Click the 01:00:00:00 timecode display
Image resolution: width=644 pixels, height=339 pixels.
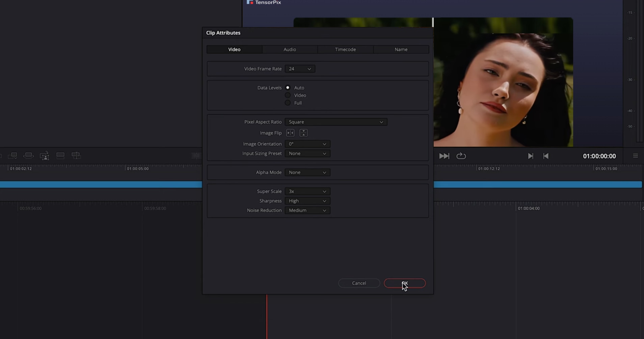pyautogui.click(x=599, y=156)
